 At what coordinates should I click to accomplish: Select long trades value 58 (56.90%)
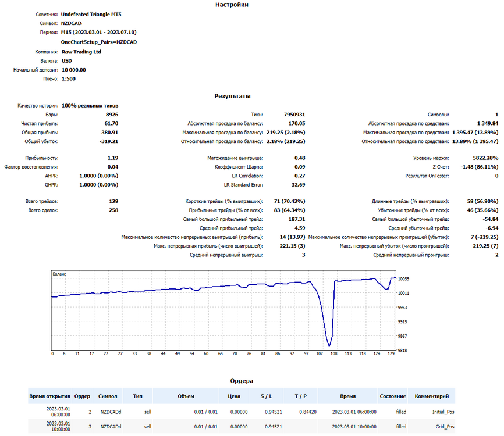point(483,201)
